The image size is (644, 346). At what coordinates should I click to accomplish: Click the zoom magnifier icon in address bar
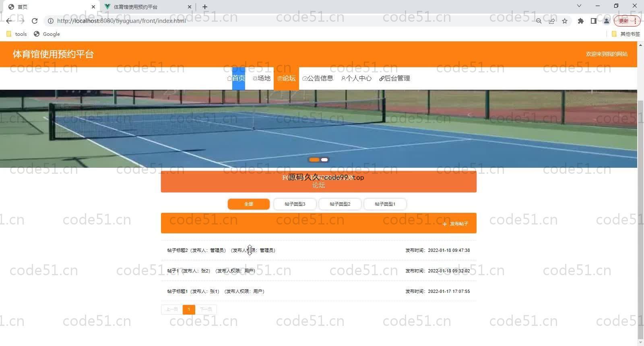(539, 21)
